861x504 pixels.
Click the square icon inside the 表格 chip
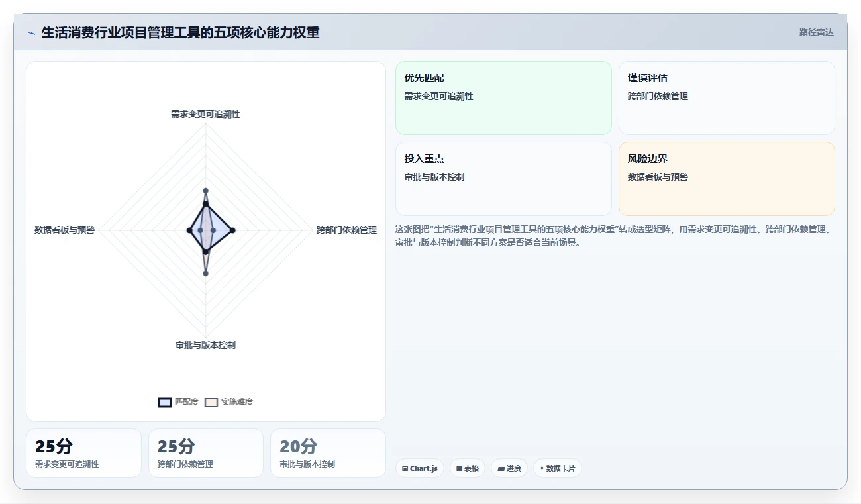tap(459, 468)
